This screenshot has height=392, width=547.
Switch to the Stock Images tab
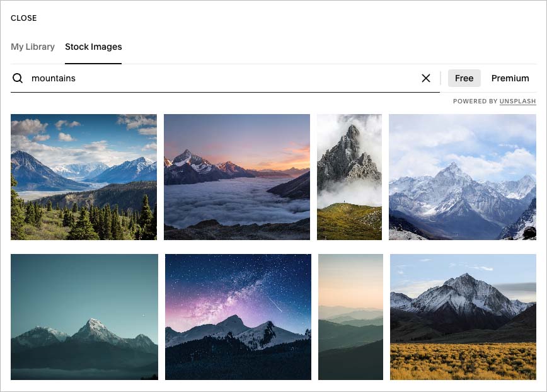(x=93, y=47)
